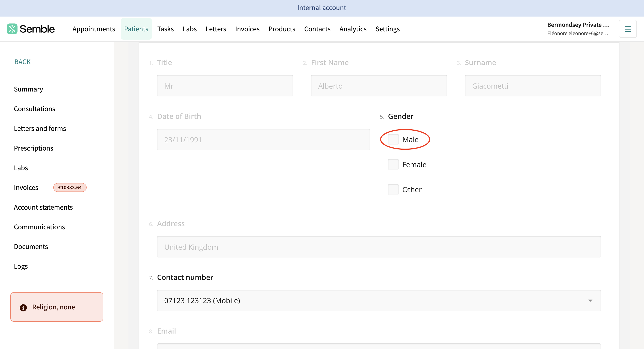Viewport: 644px width, 349px height.
Task: Open the Appointments tab
Action: (x=94, y=29)
